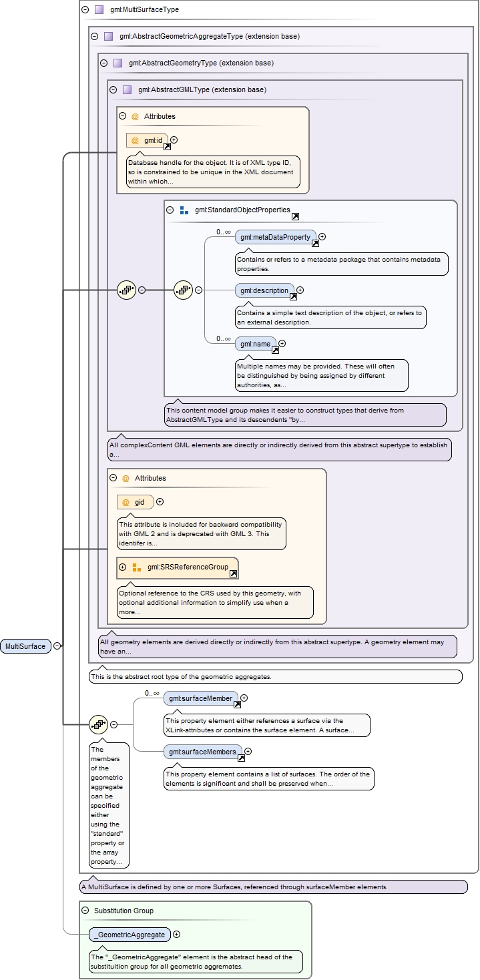Click the @ icon of lower Attributes header
The image size is (480, 980).
click(x=126, y=478)
